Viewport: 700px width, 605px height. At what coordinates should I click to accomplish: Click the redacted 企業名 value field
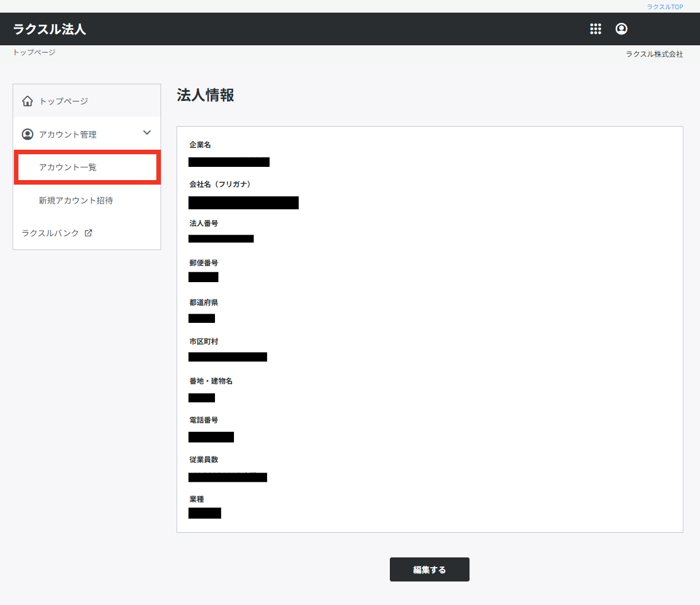229,162
